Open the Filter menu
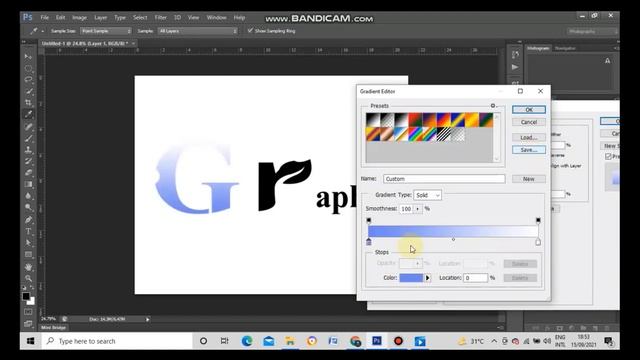 (x=160, y=18)
